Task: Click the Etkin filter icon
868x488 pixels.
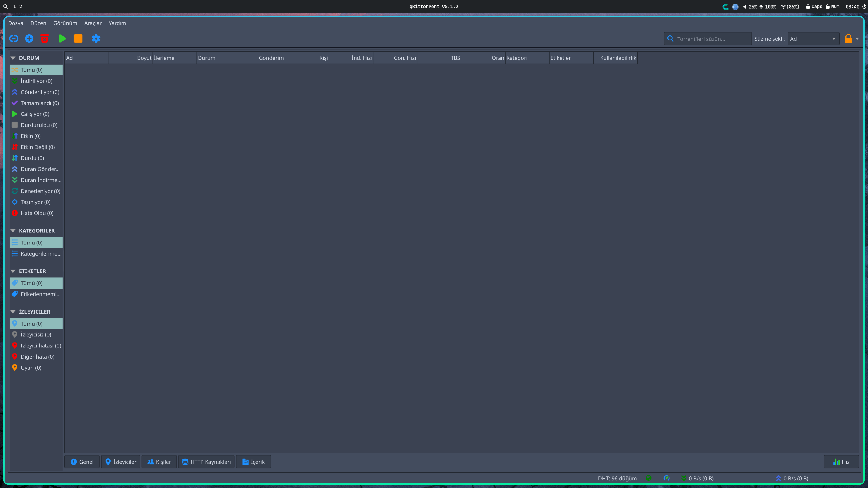Action: [14, 136]
